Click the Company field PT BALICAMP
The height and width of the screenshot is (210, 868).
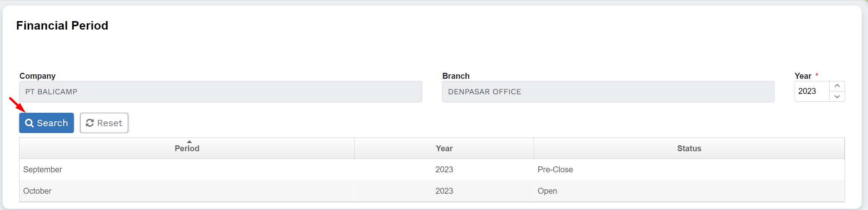[221, 92]
